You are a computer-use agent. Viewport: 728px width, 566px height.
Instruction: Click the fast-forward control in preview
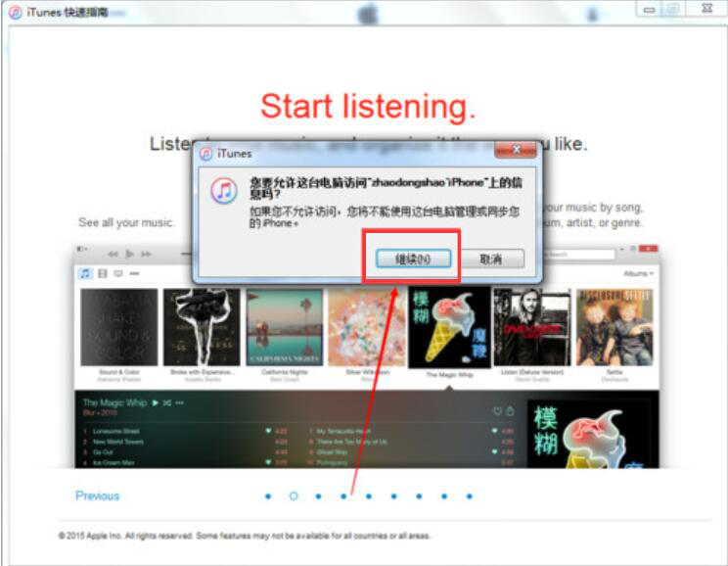point(146,254)
